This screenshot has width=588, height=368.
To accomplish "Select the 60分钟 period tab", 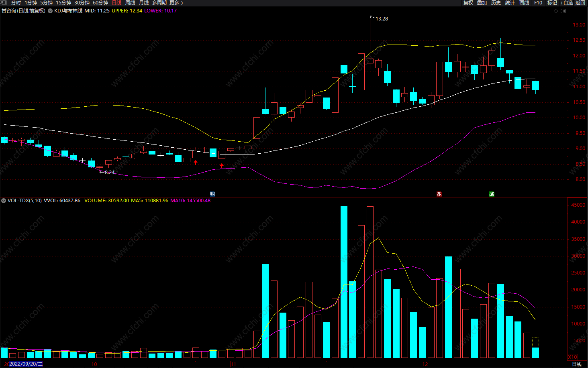I will tap(100, 3).
